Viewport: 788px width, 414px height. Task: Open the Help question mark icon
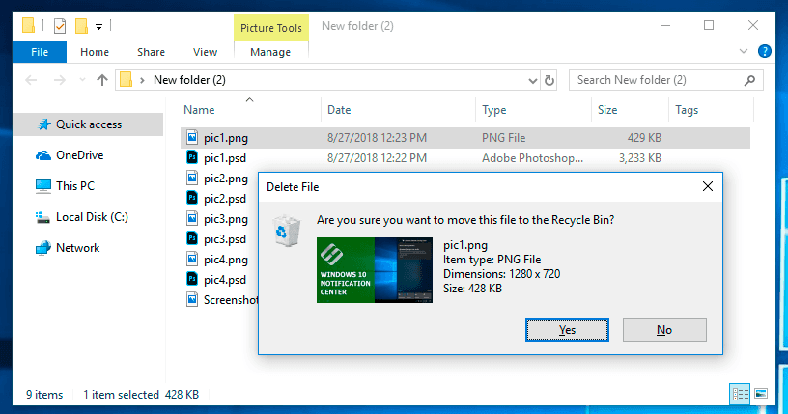click(x=764, y=51)
